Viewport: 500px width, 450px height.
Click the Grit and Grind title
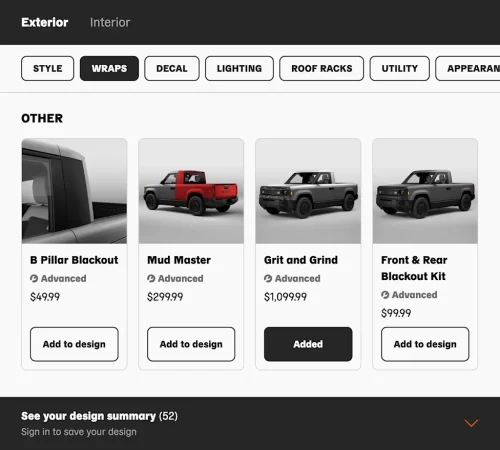[x=301, y=260]
